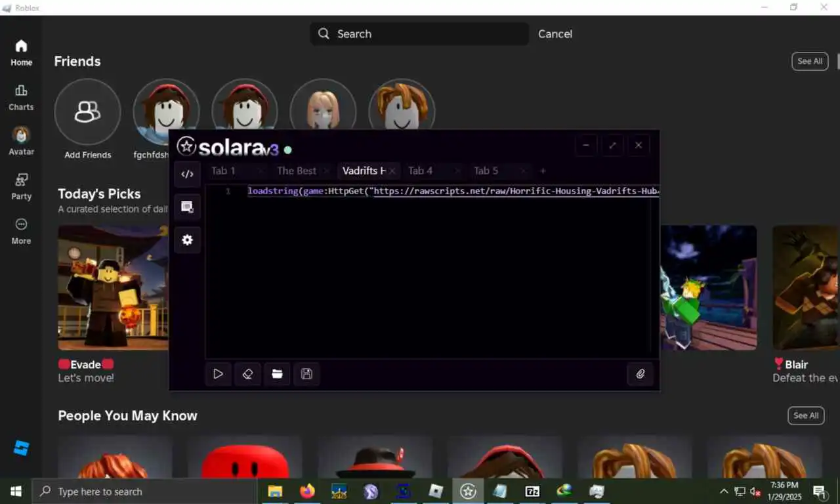Show hidden system tray icons
This screenshot has height=504, width=840.
point(724,491)
